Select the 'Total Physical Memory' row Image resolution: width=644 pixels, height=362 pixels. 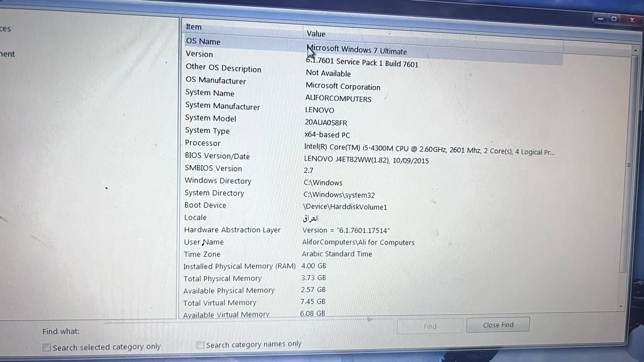coord(222,279)
